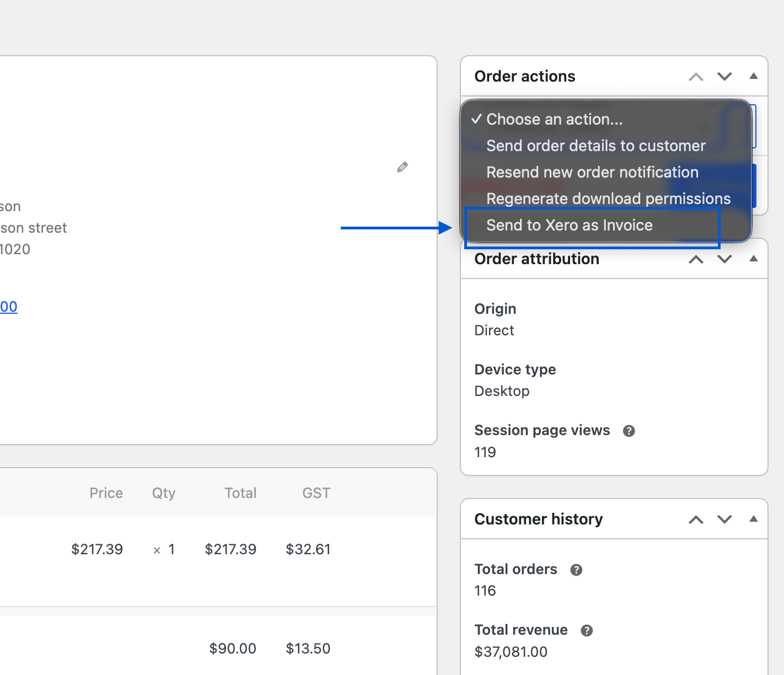The image size is (784, 675).
Task: Click the $32.61 GST value
Action: 308,549
